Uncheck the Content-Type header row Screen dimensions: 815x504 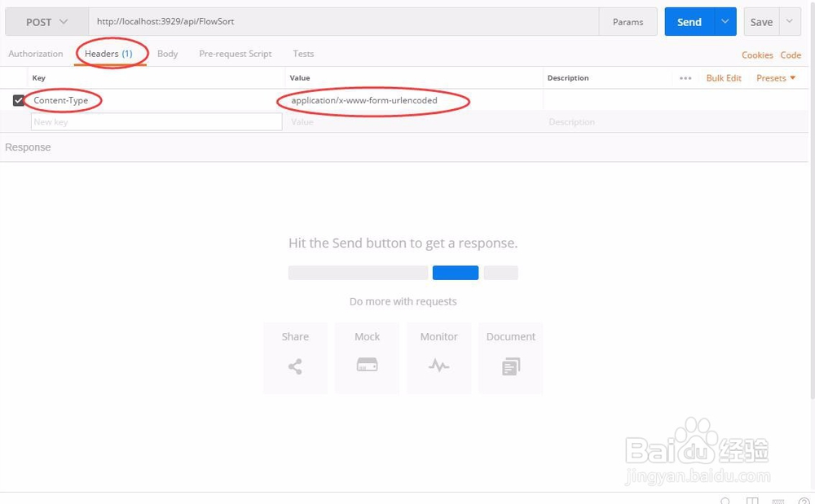coord(19,99)
